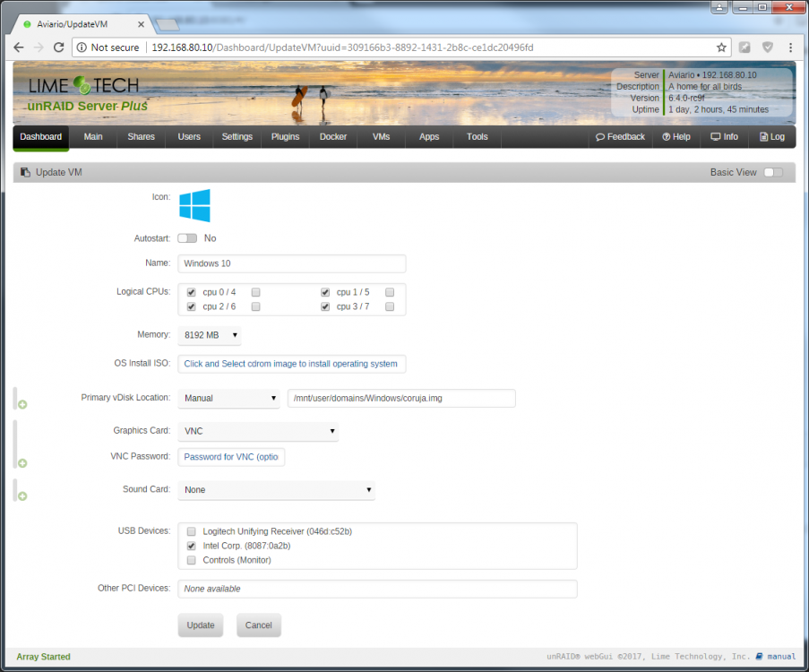Open the Apps tab
The image size is (809, 672).
[429, 137]
